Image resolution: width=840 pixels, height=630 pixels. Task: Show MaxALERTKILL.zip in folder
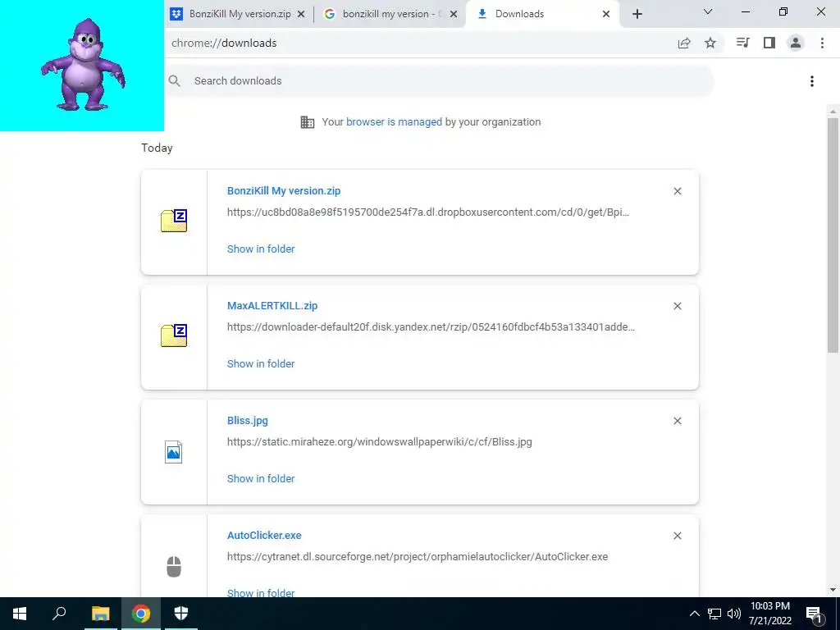[261, 363]
